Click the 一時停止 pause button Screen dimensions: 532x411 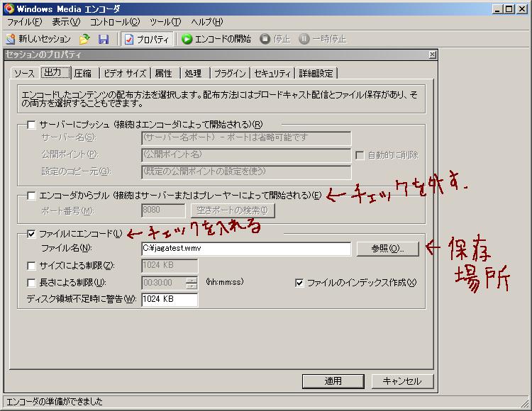pos(322,39)
